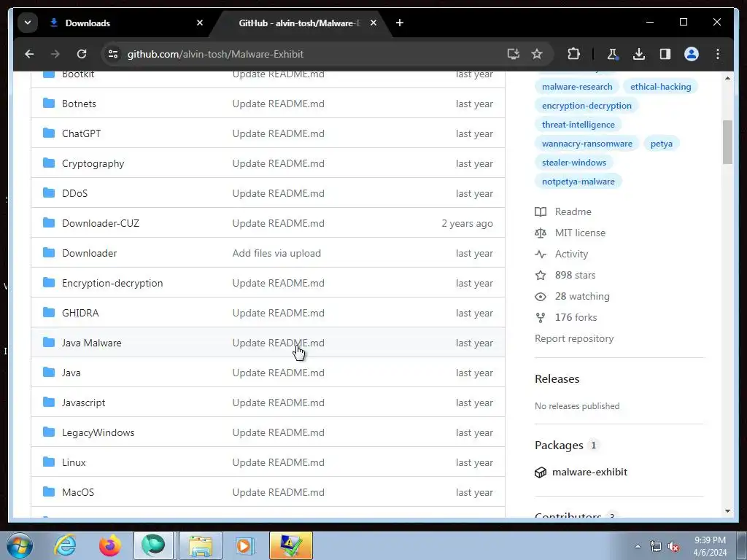This screenshot has height=560, width=747.
Task: Open the Downloader-CUZ folder
Action: click(x=101, y=223)
